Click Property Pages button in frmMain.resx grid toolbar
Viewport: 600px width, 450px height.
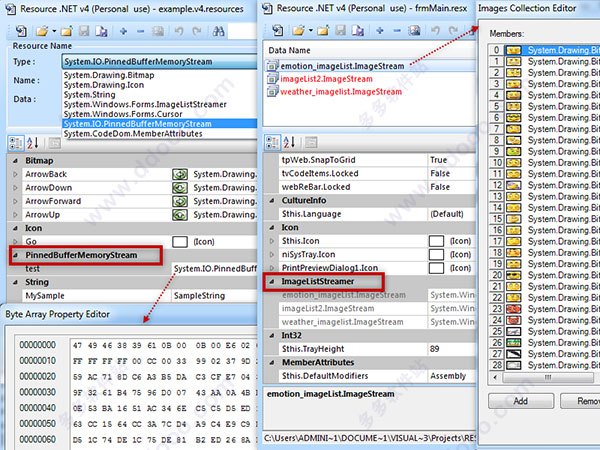coord(311,142)
